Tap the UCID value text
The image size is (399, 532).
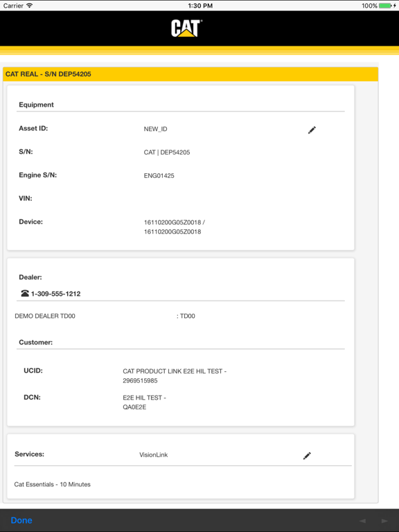[175, 376]
